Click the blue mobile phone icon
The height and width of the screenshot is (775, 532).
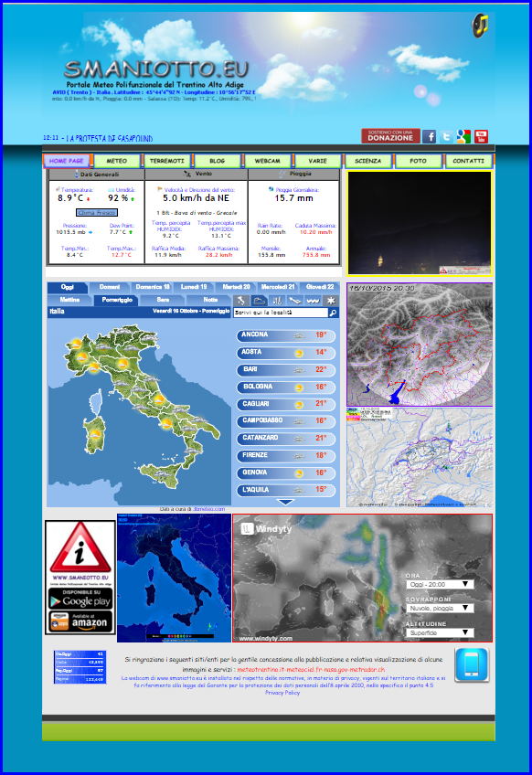(x=472, y=665)
